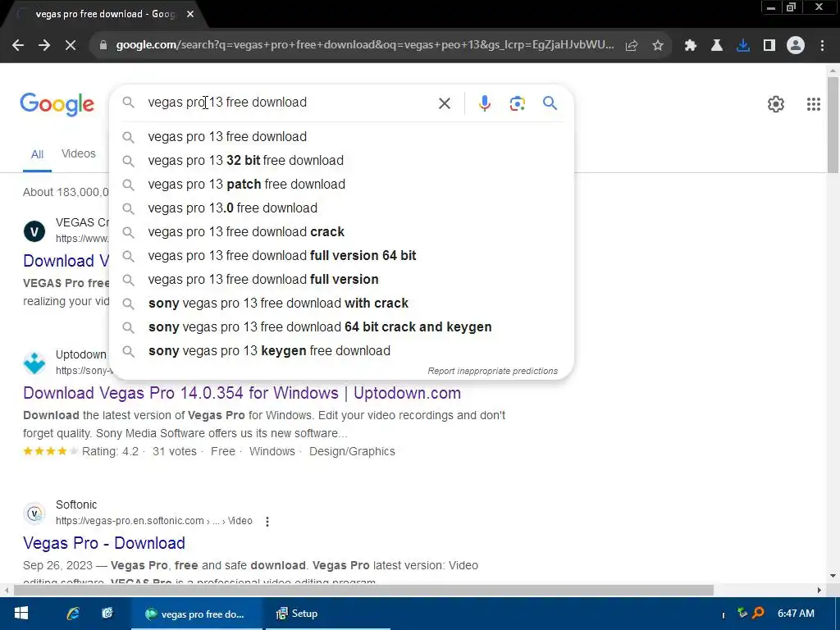The height and width of the screenshot is (630, 840).
Task: Clear the search box with the X
Action: [445, 103]
